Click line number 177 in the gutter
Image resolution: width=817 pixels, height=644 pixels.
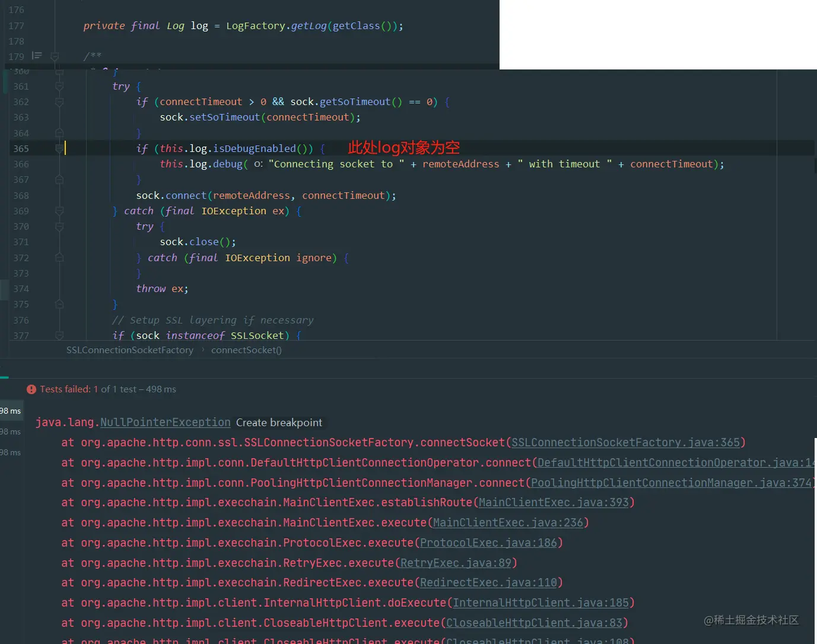[17, 26]
